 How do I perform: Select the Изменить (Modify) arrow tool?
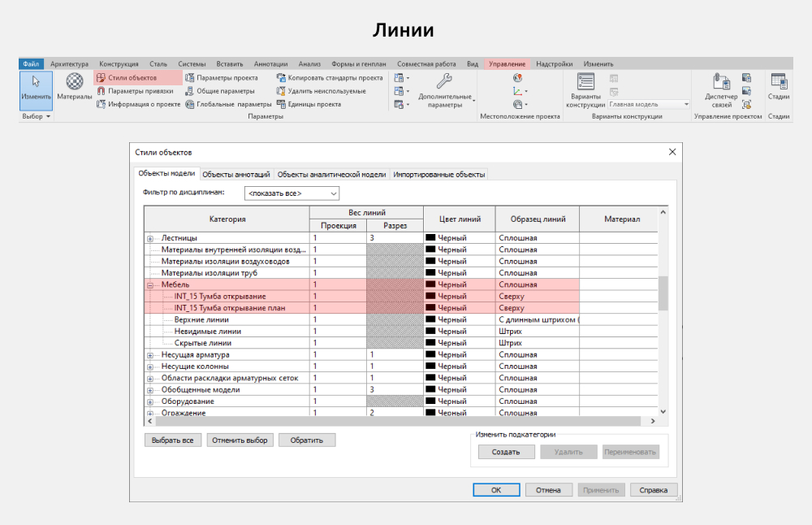pyautogui.click(x=37, y=90)
